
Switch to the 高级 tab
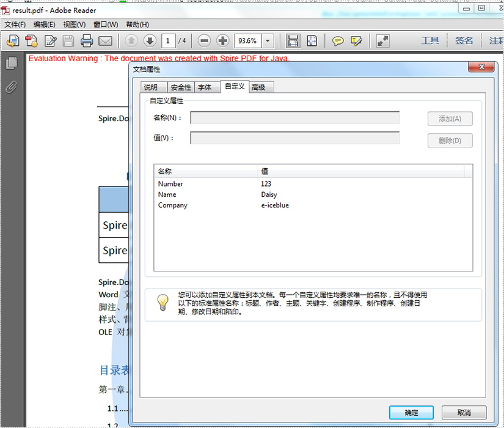tap(261, 87)
